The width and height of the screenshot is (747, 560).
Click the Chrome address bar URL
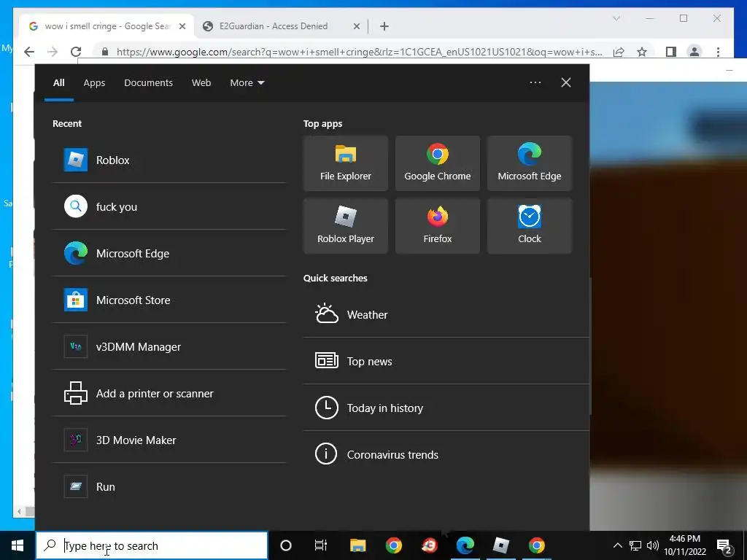point(359,52)
